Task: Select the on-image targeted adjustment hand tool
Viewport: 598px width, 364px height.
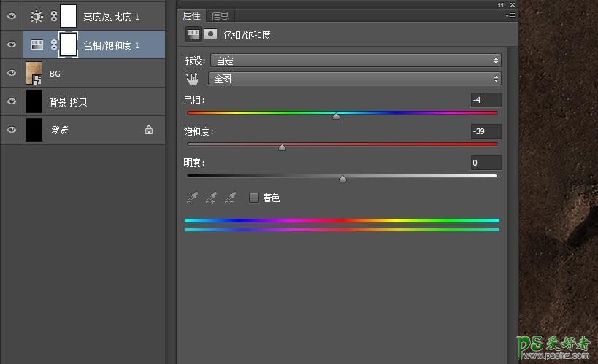Action: click(192, 79)
